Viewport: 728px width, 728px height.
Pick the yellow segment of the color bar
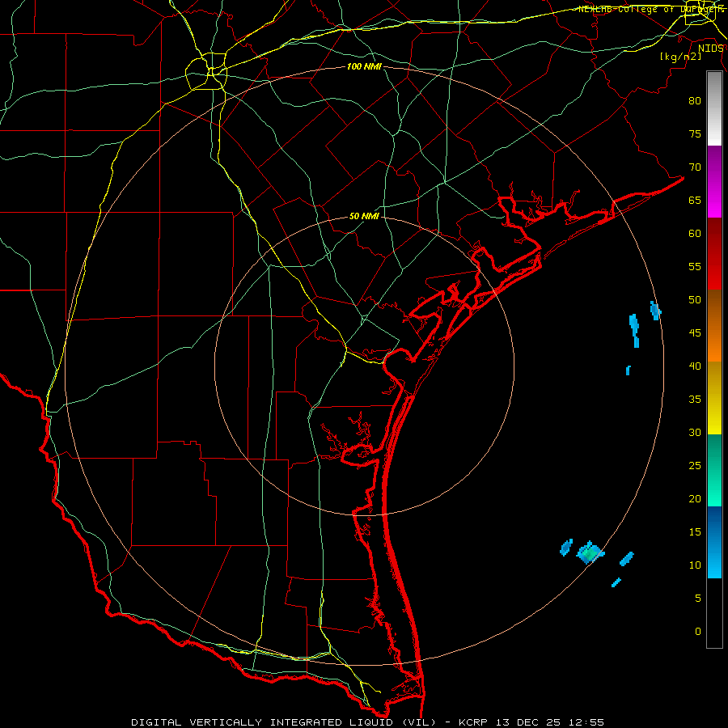[x=714, y=398]
